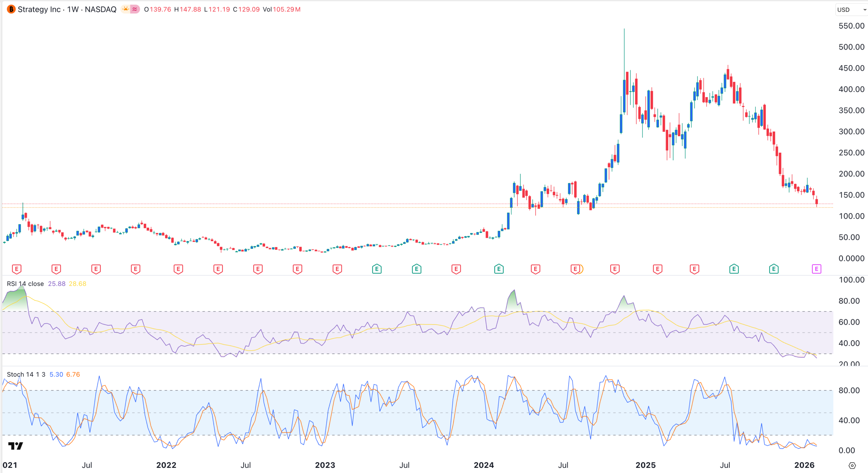Select the Stoch 14 1 3 indicator legend
Screen dimensions: 868x473
pos(26,374)
